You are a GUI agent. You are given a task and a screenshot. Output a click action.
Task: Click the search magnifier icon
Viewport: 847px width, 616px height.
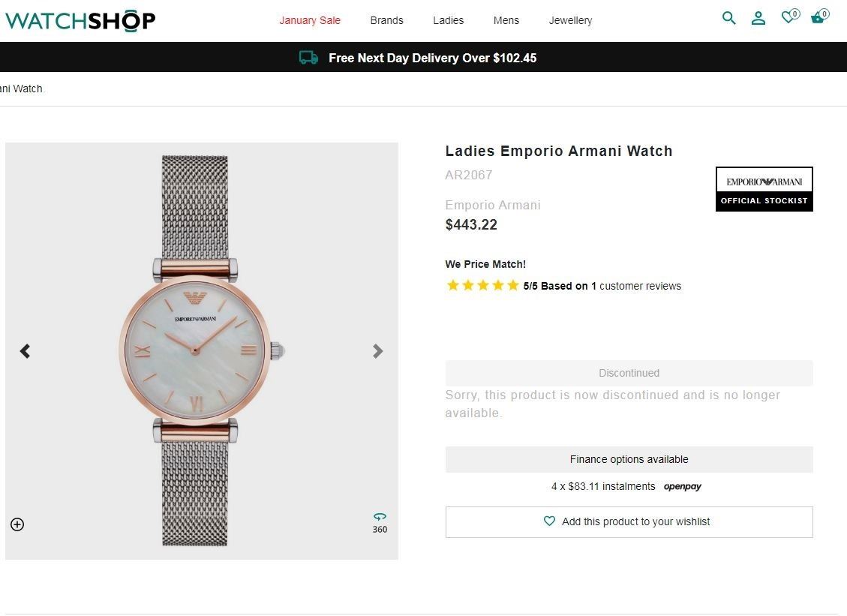(x=728, y=18)
